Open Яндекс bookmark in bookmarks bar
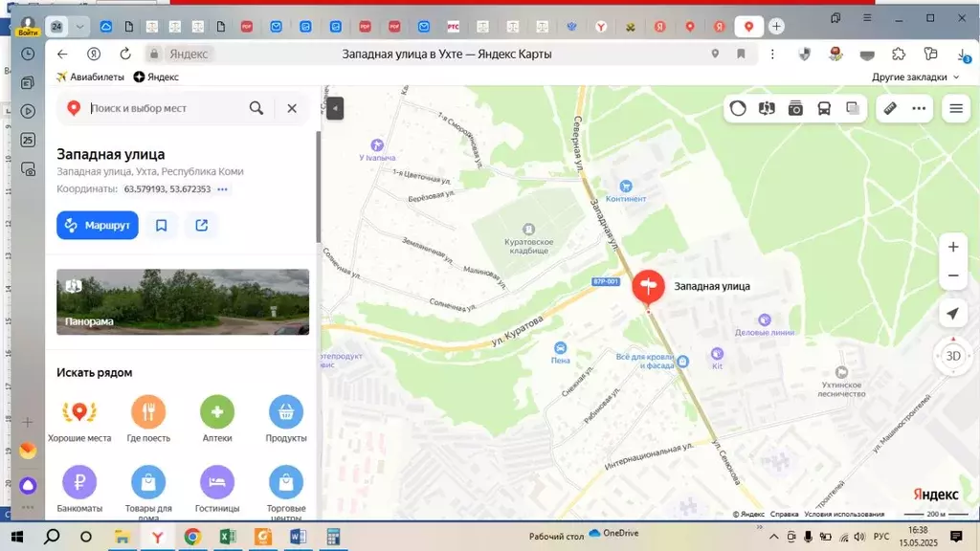Viewport: 980px width, 551px height. [156, 77]
